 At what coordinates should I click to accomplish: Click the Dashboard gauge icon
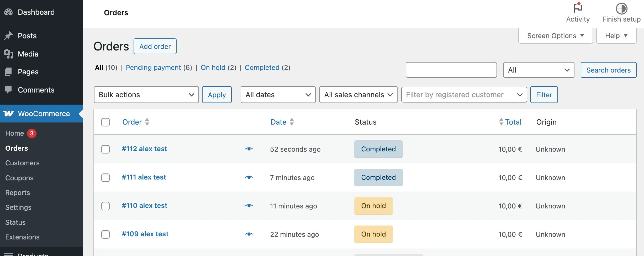[8, 12]
